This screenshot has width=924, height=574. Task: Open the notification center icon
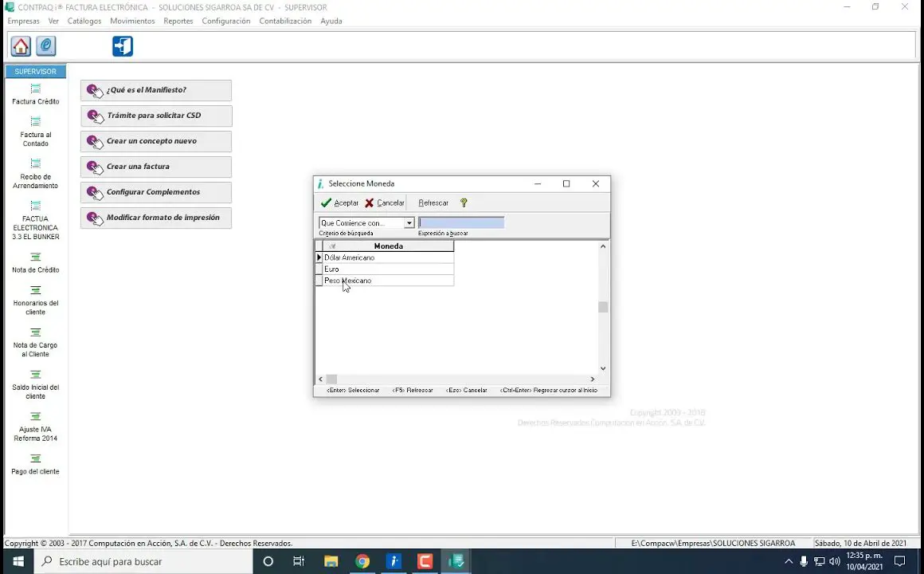pos(900,561)
